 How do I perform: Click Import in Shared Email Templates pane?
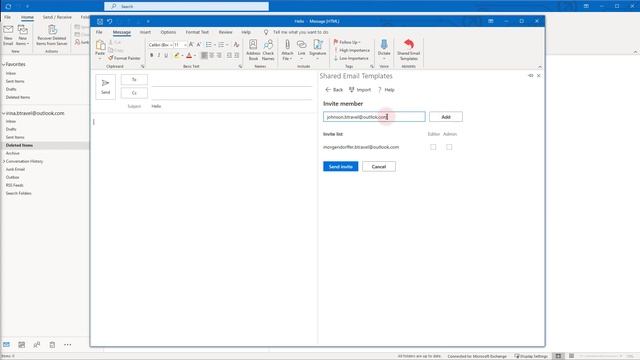click(x=360, y=90)
